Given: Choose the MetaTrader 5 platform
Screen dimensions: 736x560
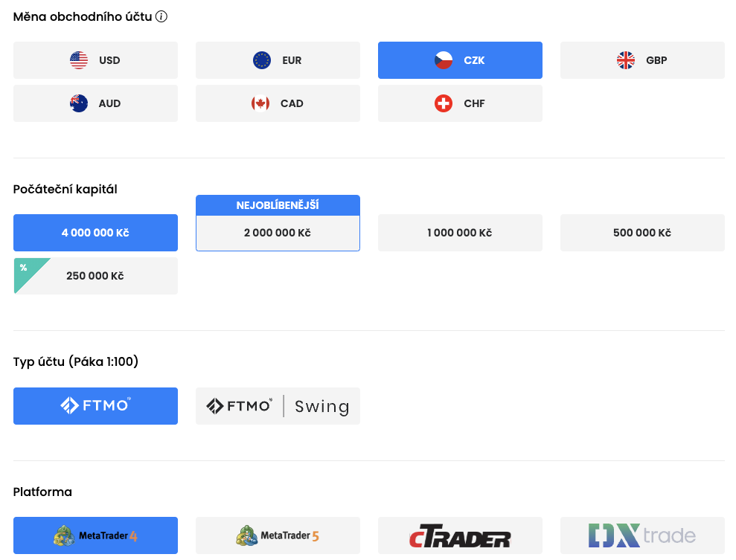Looking at the screenshot, I should coord(278,535).
